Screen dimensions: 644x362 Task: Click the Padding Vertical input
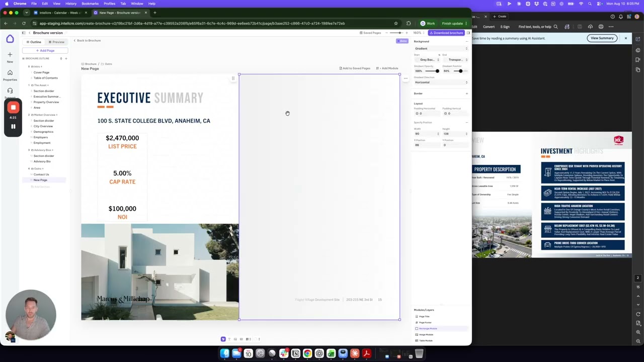[455, 114]
